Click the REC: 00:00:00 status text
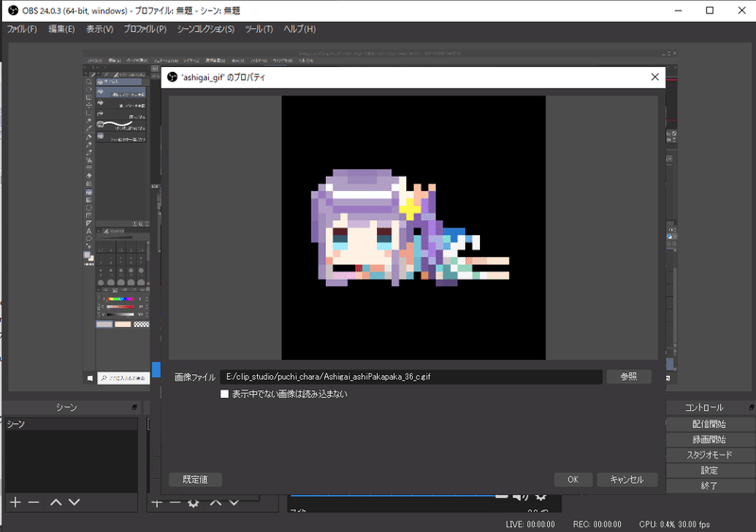Image resolution: width=756 pixels, height=532 pixels. pos(597,524)
